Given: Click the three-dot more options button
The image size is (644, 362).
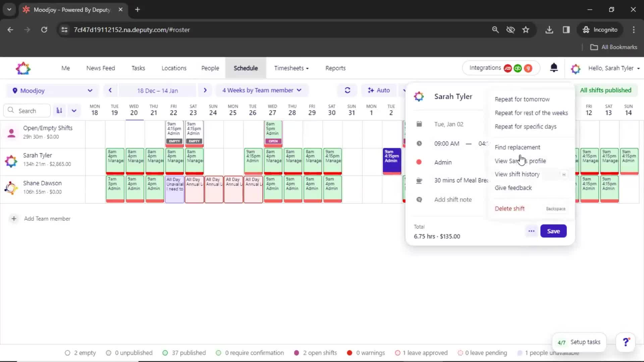Looking at the screenshot, I should 531,231.
